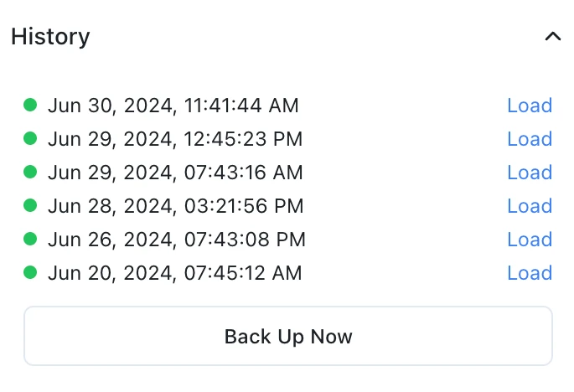The width and height of the screenshot is (574, 392).
Task: Load the Jun 20, 2024 07:45:12 AM backup
Action: pyautogui.click(x=529, y=273)
